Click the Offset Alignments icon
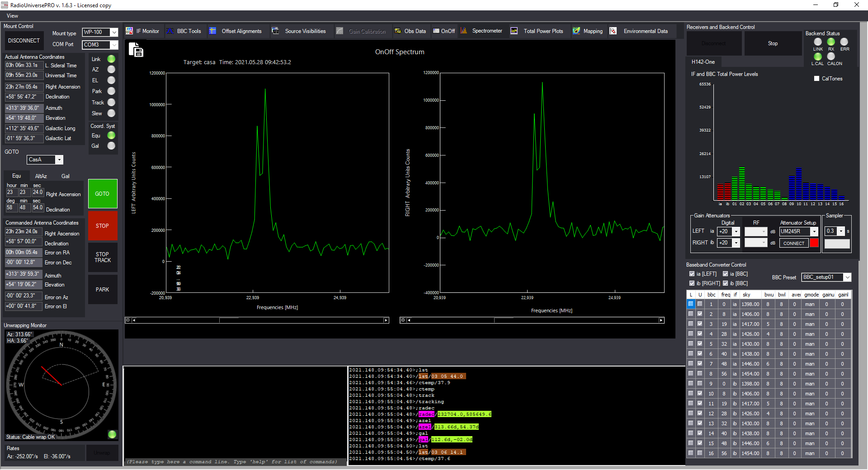Image resolution: width=868 pixels, height=470 pixels. pyautogui.click(x=212, y=31)
